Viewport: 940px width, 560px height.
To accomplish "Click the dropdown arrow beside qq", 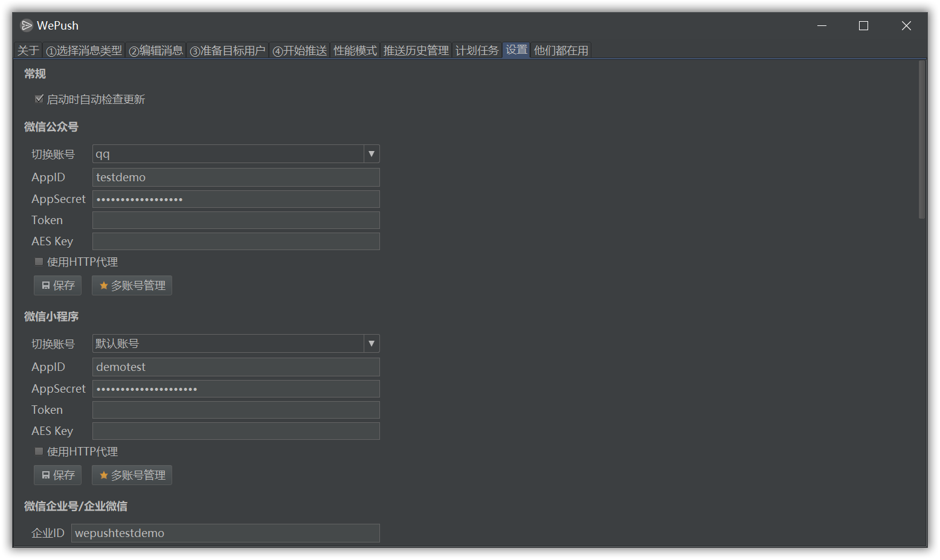I will (372, 154).
